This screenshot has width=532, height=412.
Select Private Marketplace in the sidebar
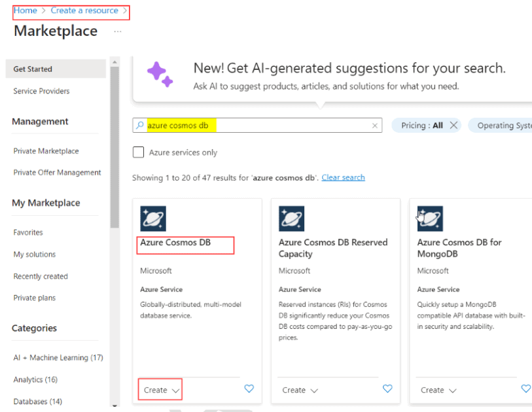(x=46, y=151)
